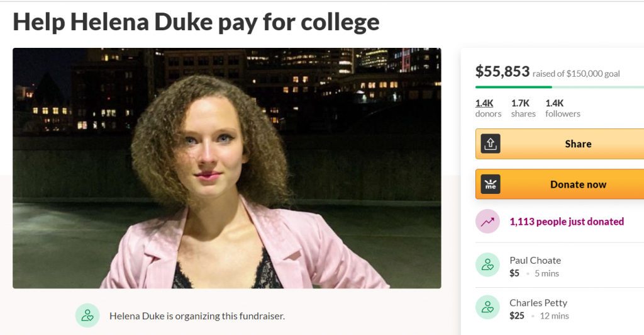This screenshot has width=644, height=335.
Task: Click the GoFundMe icon on Donate button
Action: click(491, 185)
